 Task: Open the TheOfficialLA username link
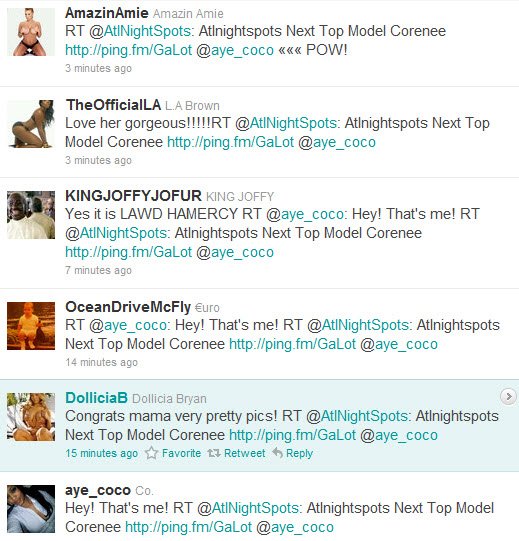coord(113,105)
